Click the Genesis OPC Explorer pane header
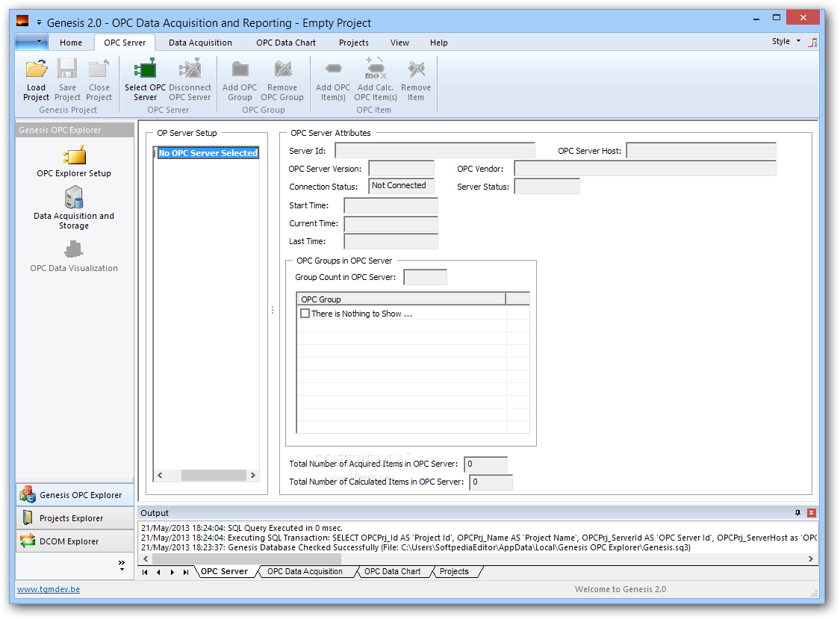840x619 pixels. 75,130
